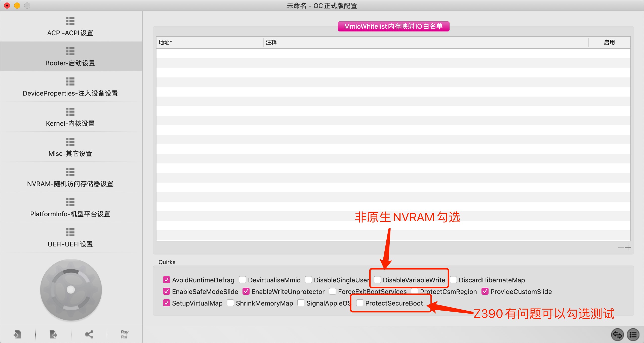Minimize the window with yellow button
Screen dimensions: 644x343
tap(17, 6)
